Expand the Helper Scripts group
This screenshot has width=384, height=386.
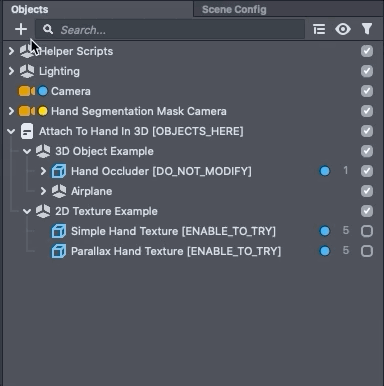[x=11, y=51]
